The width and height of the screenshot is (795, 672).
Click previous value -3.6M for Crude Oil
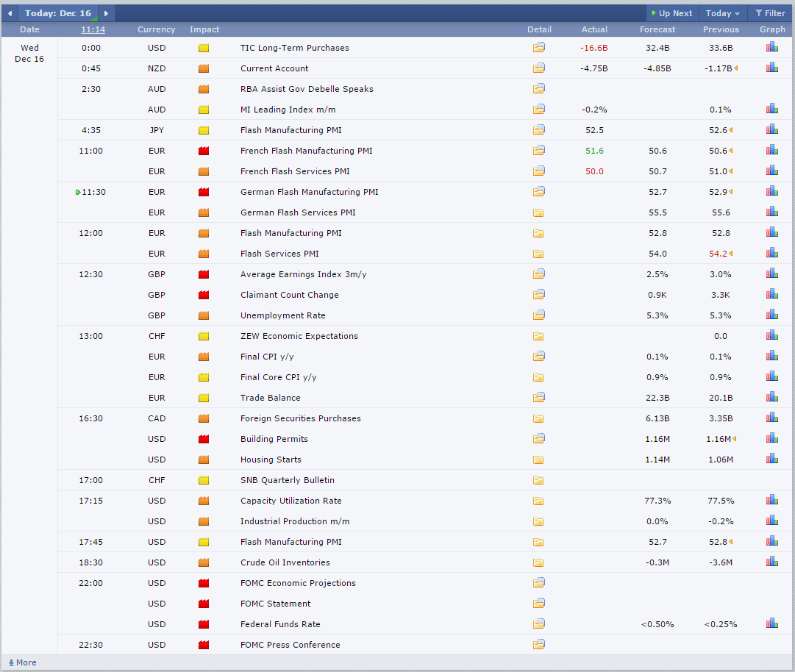coord(721,562)
